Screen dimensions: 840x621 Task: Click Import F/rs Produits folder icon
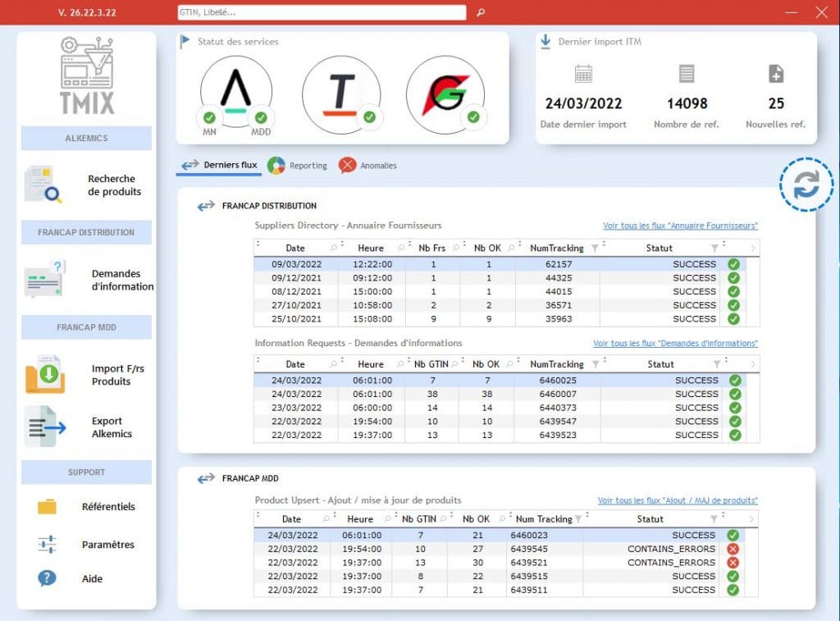point(44,375)
